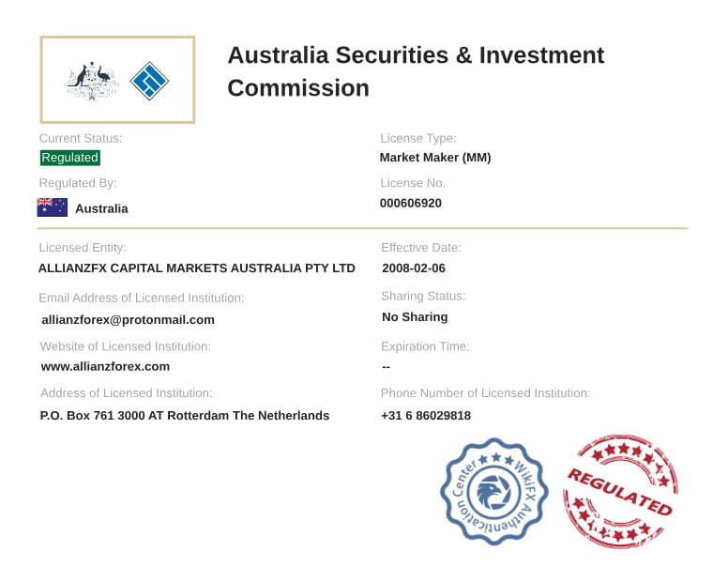Click the Licensed Entity label
The width and height of the screenshot is (728, 582).
coord(83,248)
